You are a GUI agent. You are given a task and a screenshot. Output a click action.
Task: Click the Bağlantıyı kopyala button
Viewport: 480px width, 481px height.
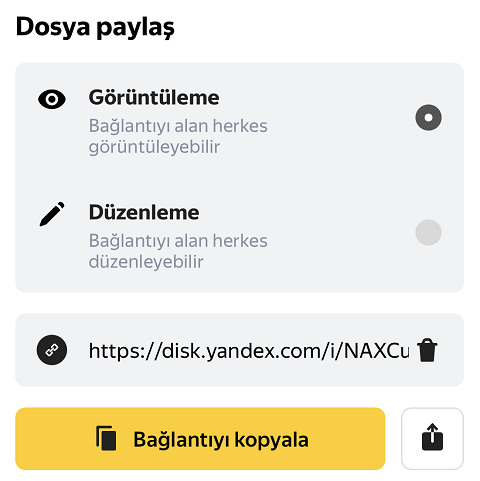click(x=200, y=438)
